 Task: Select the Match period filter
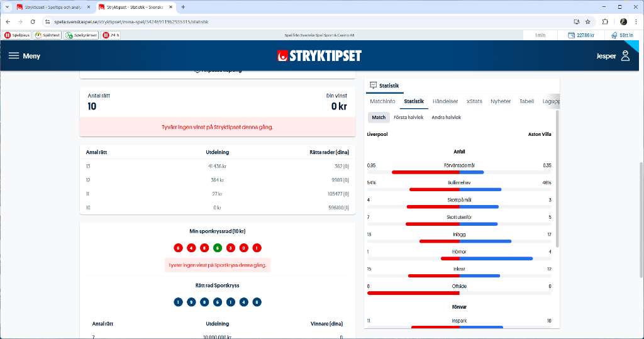coord(379,118)
